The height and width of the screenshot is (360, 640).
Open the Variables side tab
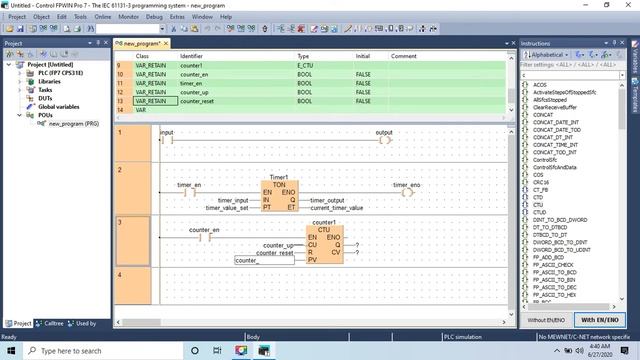(635, 56)
